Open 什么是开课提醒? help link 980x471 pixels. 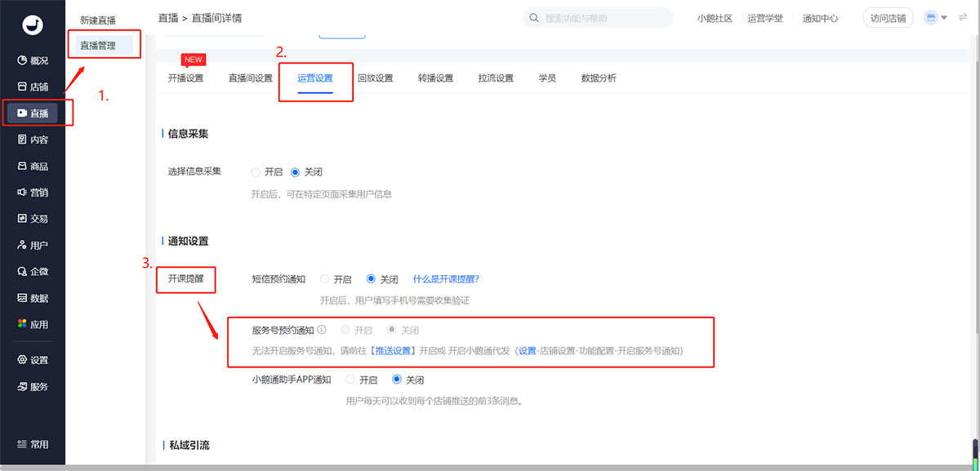point(446,279)
